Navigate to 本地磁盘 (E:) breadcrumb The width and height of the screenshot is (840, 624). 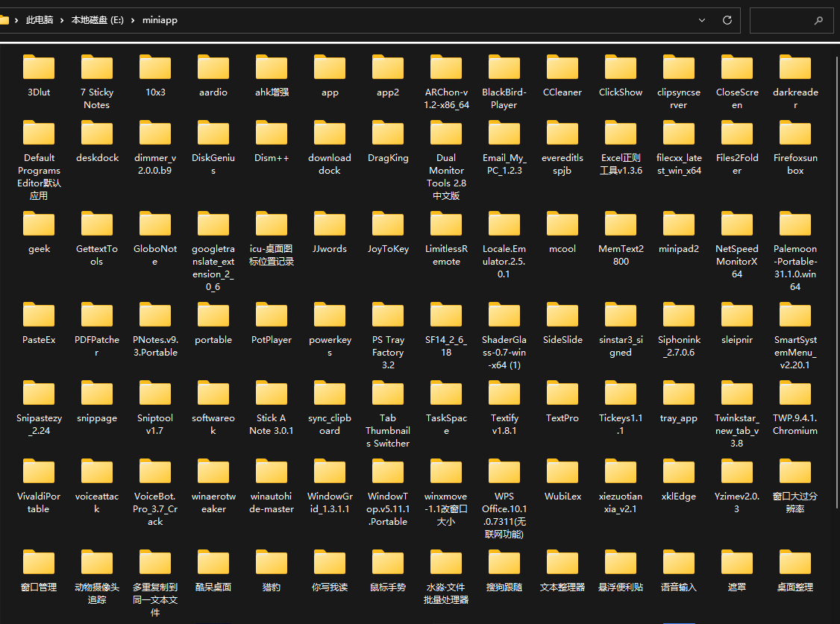(x=97, y=20)
